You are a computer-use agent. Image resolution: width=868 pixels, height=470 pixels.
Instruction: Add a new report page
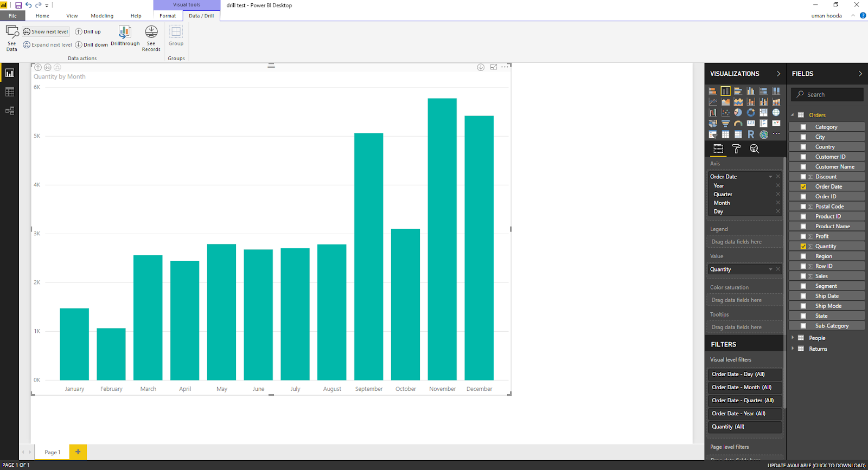[78, 452]
